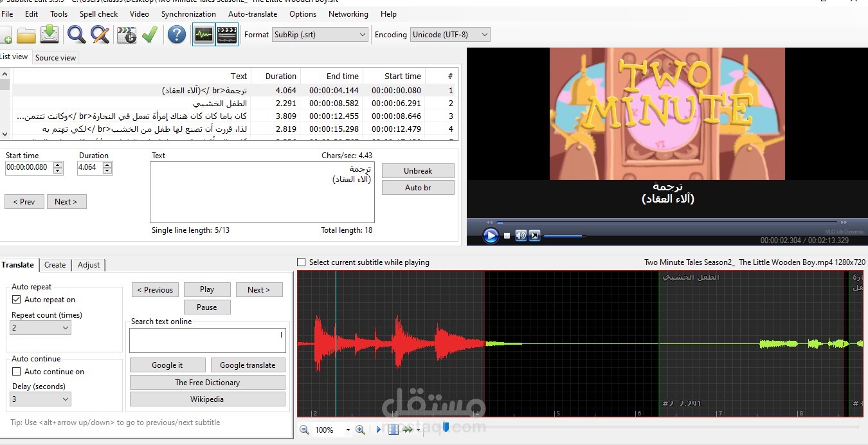Screen dimensions: 868x445
Task: Rewind with the double-left arrow in player
Action: (x=489, y=222)
